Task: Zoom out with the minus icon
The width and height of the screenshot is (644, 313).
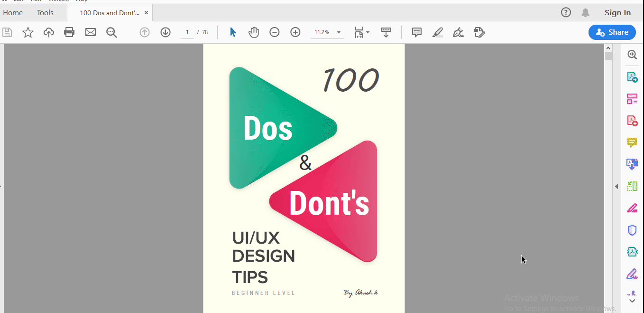Action: [275, 32]
